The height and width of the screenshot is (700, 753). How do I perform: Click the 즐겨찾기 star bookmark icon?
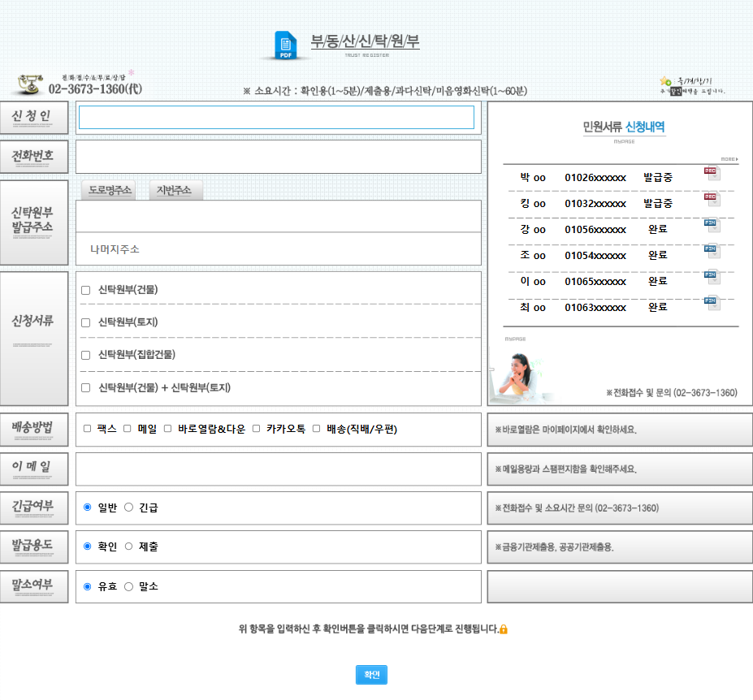pyautogui.click(x=666, y=81)
